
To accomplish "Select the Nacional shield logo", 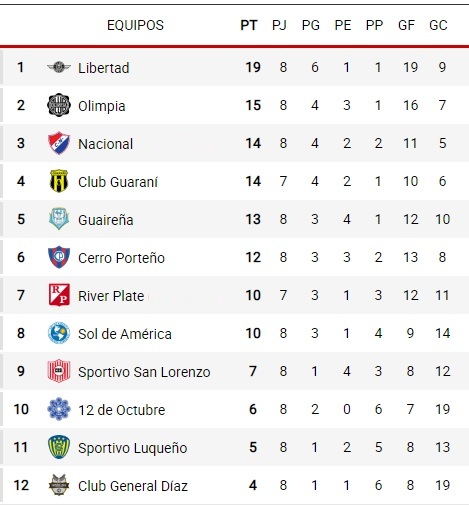I will (x=59, y=143).
